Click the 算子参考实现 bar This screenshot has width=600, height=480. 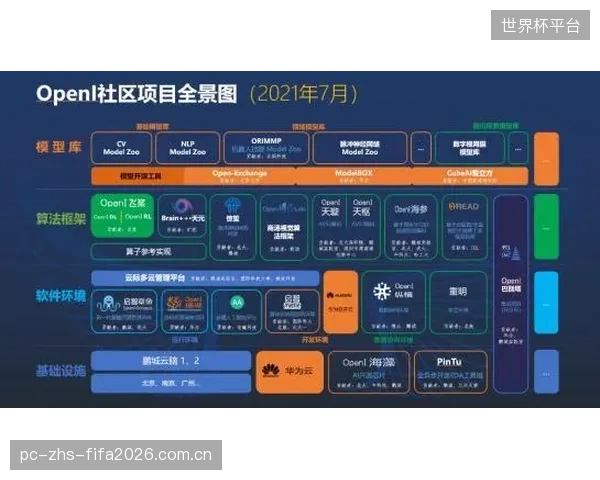coord(148,251)
